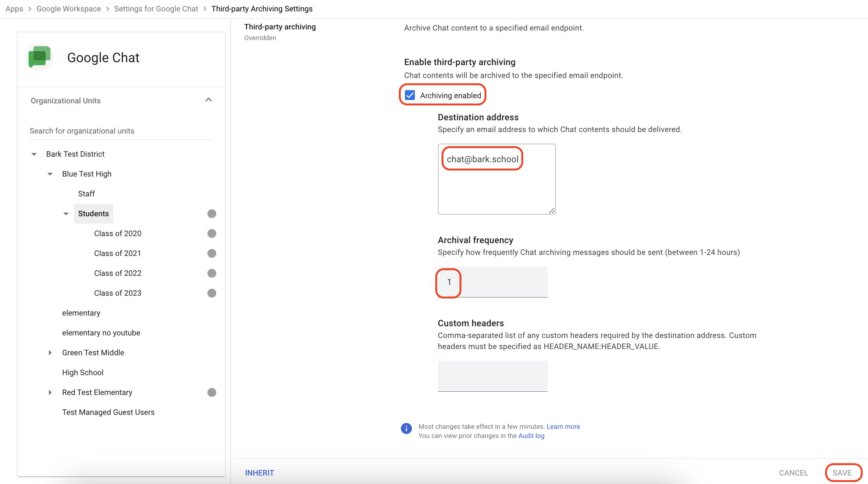Click the override indicator dot beside Students
This screenshot has height=484, width=868.
(x=212, y=214)
